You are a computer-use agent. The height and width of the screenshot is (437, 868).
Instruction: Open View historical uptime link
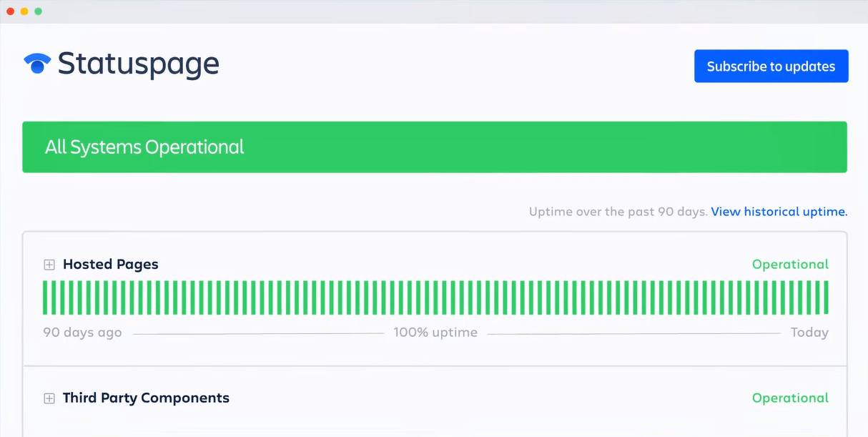779,212
